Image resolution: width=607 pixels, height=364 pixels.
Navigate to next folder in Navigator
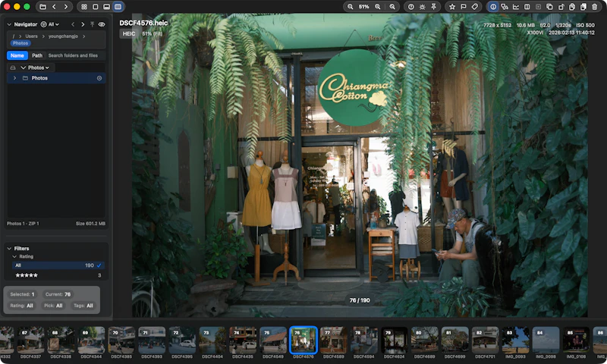pos(83,24)
